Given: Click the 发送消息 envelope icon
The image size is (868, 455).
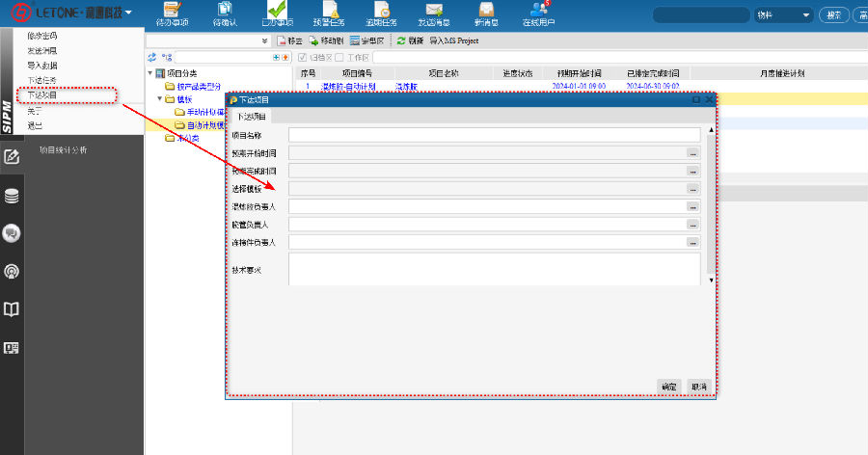Looking at the screenshot, I should click(x=433, y=13).
